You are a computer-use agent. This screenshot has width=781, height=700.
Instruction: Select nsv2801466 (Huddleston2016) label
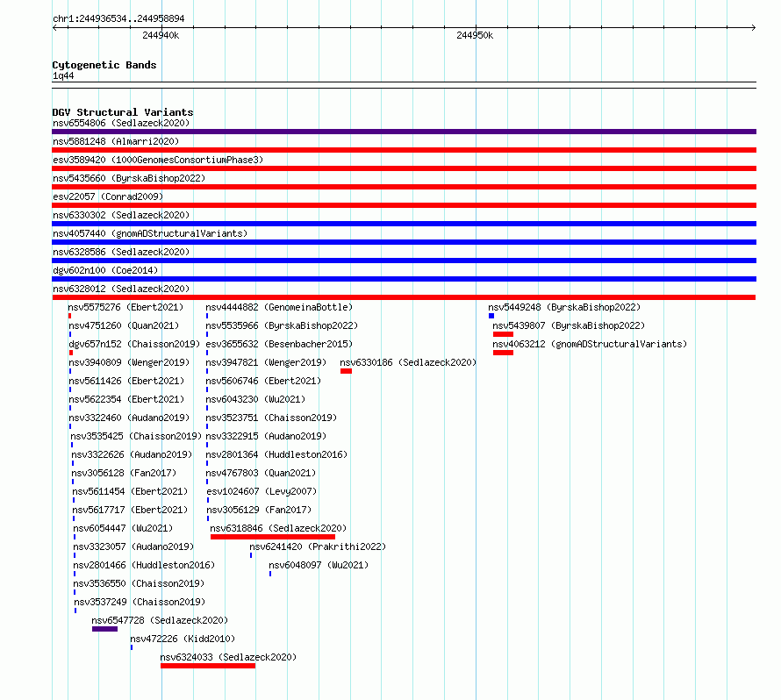144,565
